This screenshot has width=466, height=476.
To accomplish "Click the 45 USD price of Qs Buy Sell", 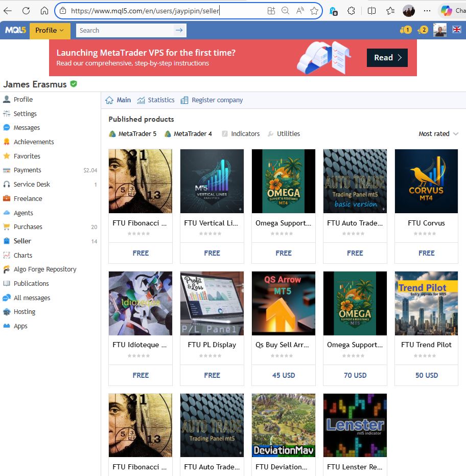I will point(284,375).
